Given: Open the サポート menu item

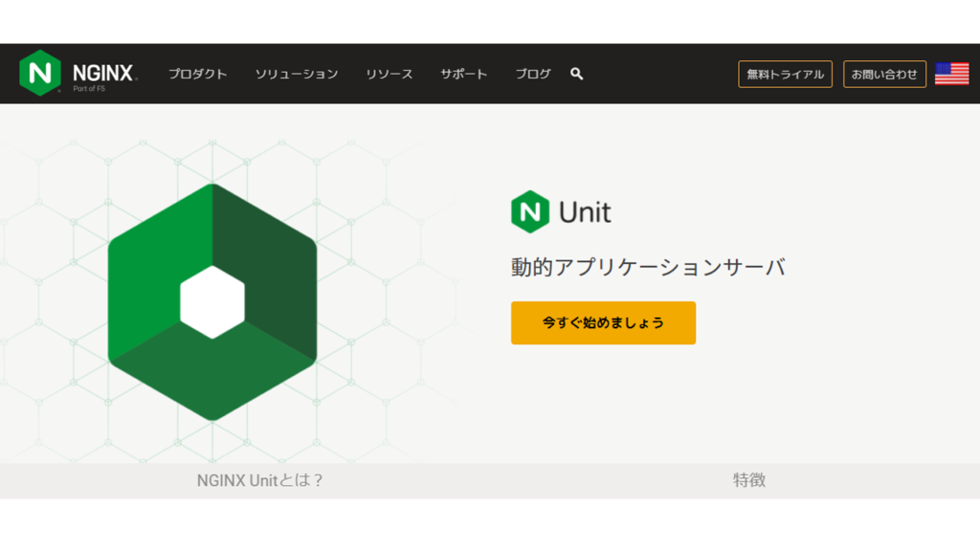Looking at the screenshot, I should (x=462, y=73).
